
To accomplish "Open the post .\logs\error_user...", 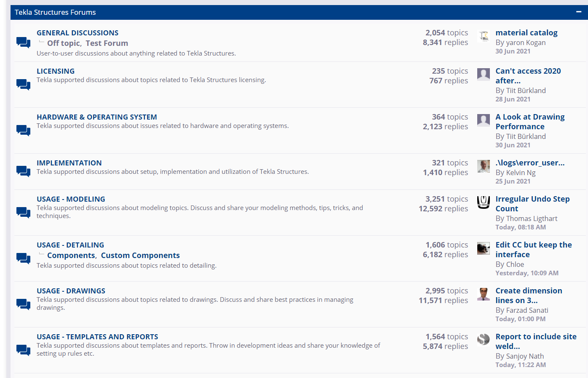I will (530, 163).
